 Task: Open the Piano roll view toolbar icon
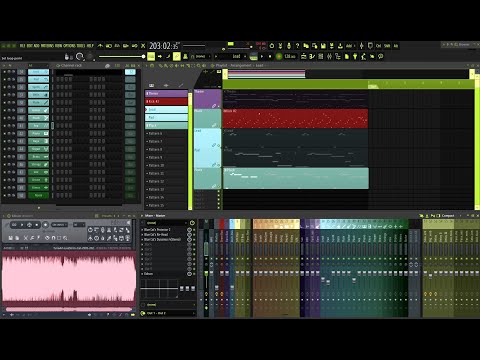point(312,56)
